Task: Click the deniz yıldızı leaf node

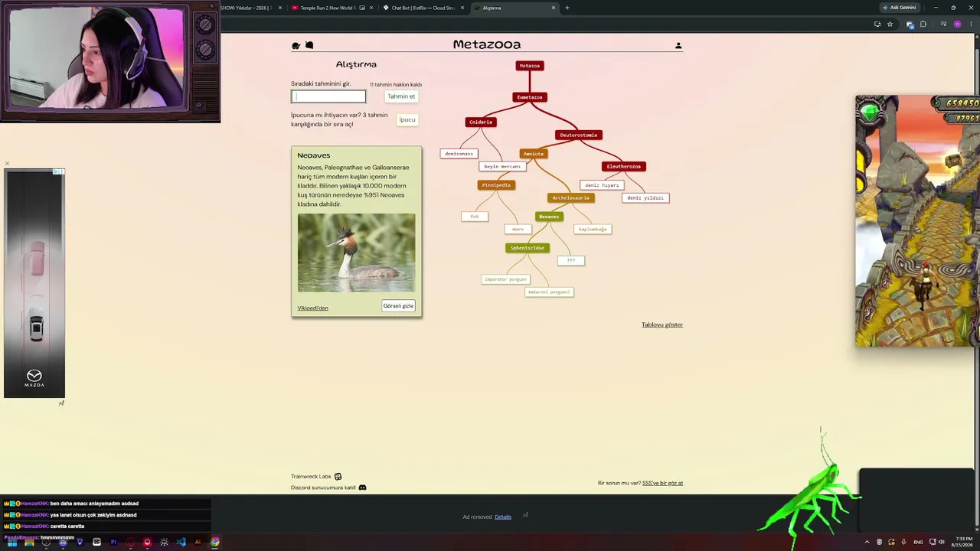Action: [645, 197]
